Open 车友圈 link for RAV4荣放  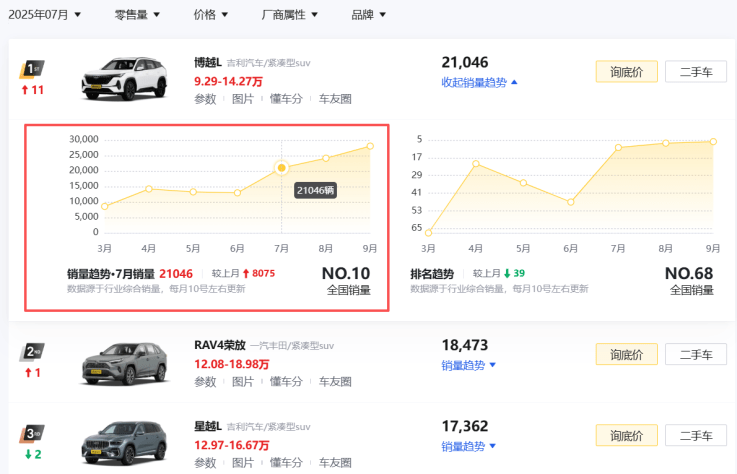click(x=335, y=382)
